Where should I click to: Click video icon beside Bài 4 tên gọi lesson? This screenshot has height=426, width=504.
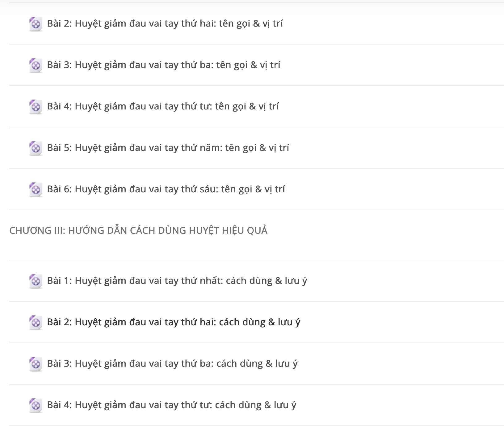36,107
